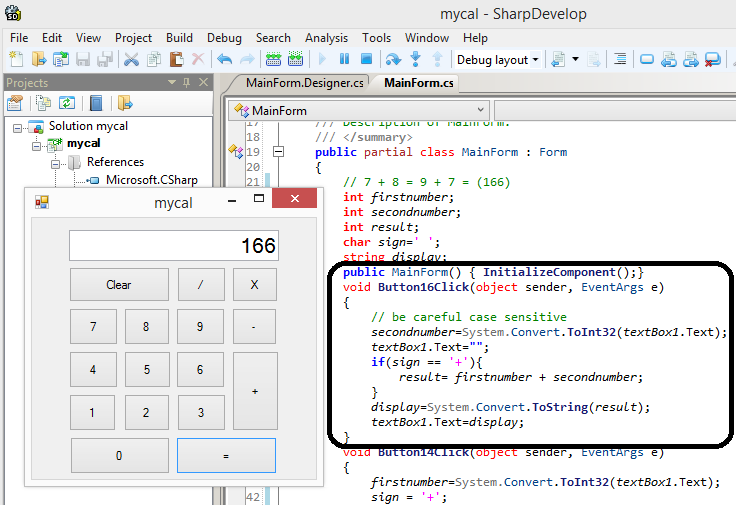The image size is (736, 505).
Task: Click the Step Over debug icon
Action: point(392,60)
